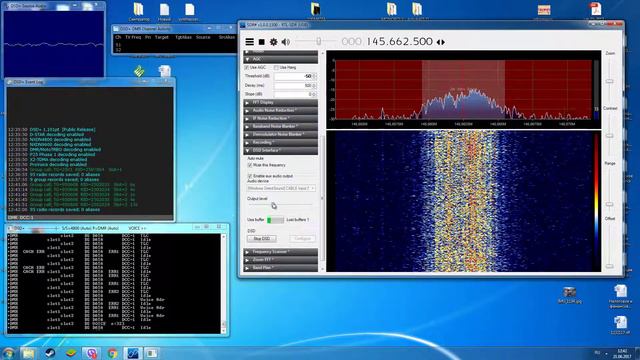Adjust the Contrast slider in SDR#
This screenshot has height=360, width=640.
click(609, 135)
